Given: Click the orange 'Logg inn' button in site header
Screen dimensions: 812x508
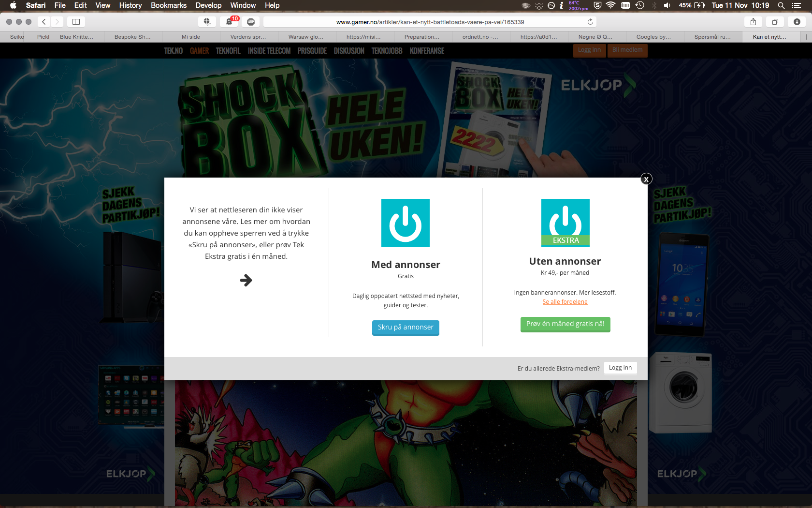Looking at the screenshot, I should [x=589, y=50].
